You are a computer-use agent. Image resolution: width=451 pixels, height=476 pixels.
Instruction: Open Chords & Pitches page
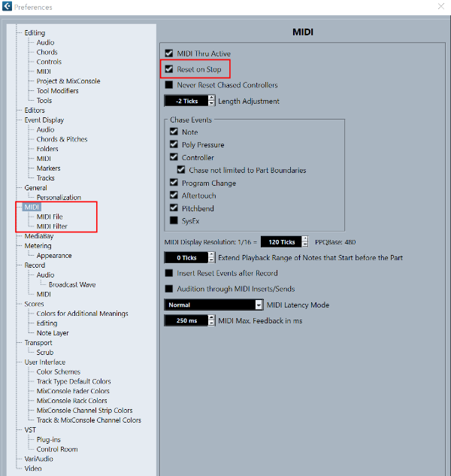(x=62, y=139)
